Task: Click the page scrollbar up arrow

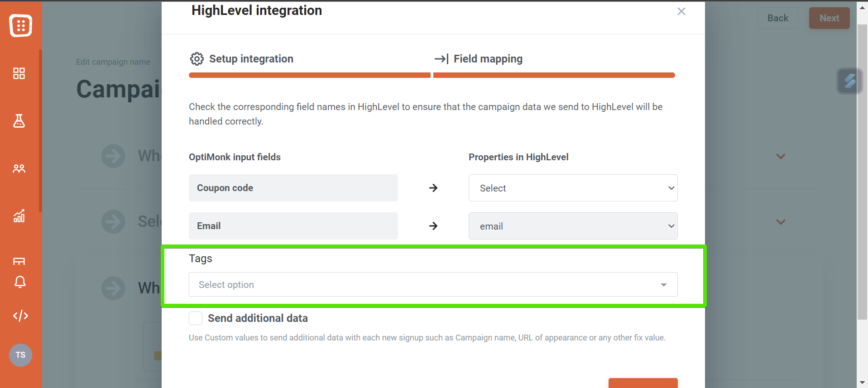Action: [x=863, y=7]
